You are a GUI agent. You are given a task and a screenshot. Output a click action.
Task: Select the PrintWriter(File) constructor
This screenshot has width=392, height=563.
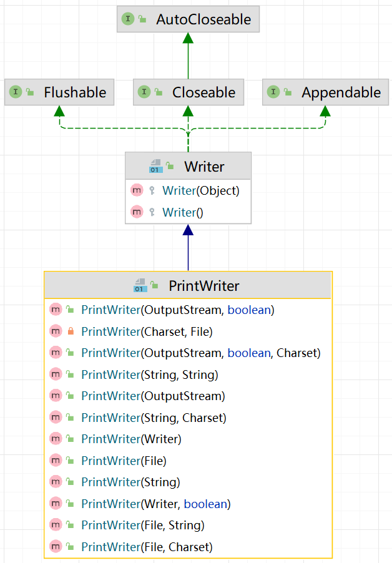pyautogui.click(x=124, y=461)
